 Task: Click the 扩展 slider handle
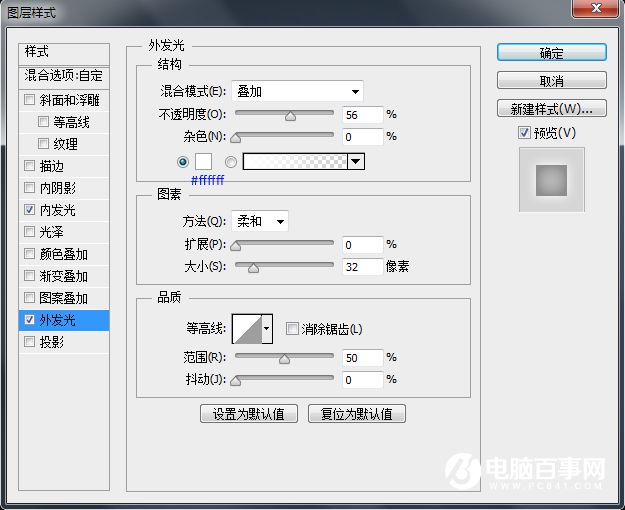coord(236,246)
